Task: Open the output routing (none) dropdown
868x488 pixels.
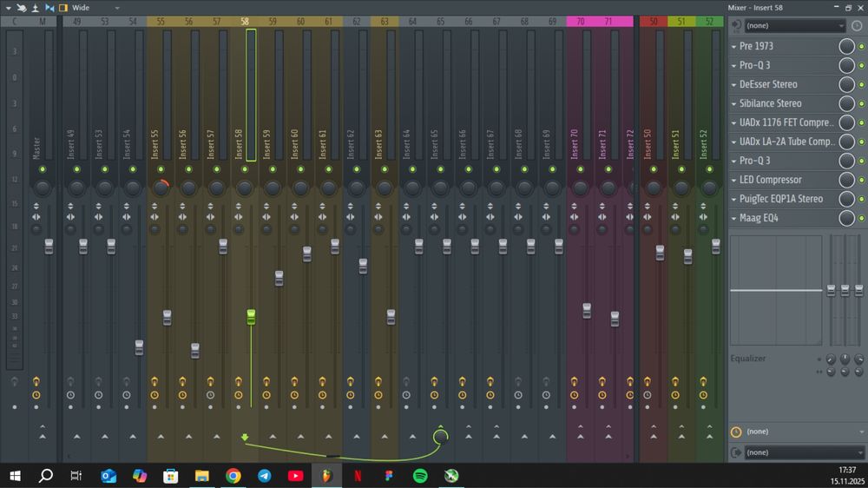Action: pos(805,452)
